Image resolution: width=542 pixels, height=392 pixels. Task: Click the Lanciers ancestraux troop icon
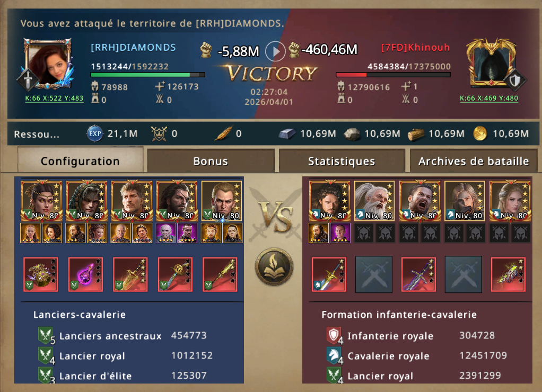tap(45, 335)
